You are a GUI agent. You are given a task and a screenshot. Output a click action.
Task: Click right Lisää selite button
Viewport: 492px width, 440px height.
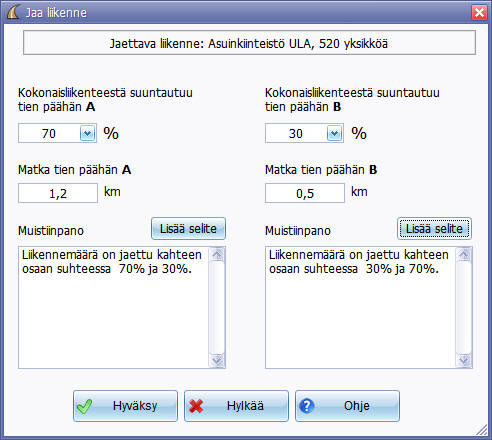434,229
